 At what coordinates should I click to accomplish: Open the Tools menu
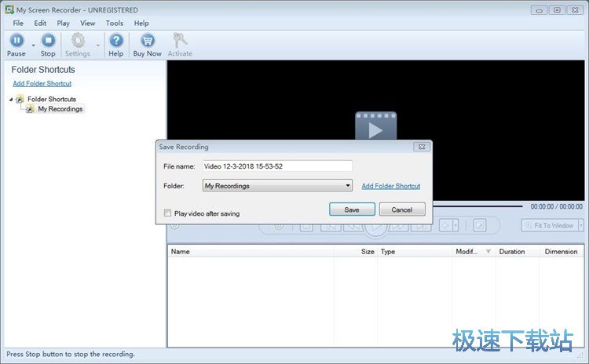tap(114, 23)
